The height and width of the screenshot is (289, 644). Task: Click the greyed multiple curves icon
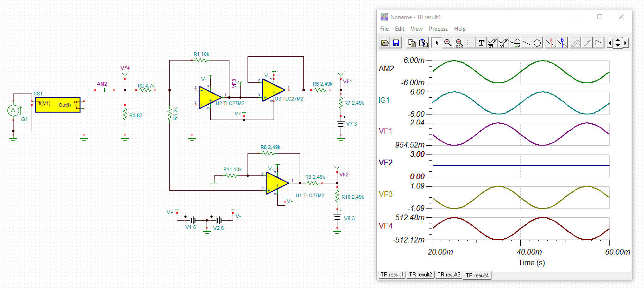[x=575, y=43]
